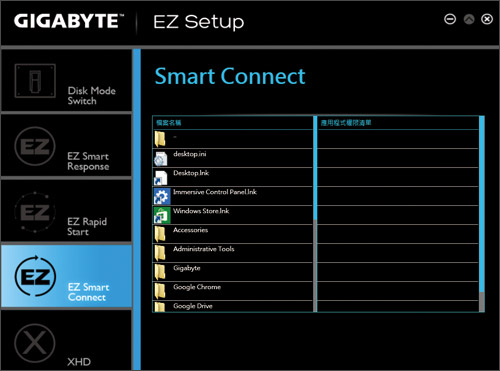Click the Desktop.lnk shortcut icon
500x371 pixels.
[161, 177]
